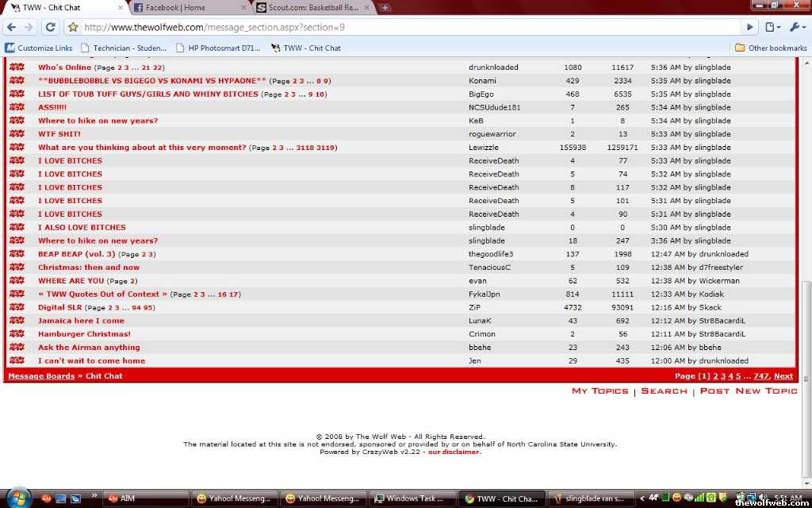Click the Windows Start orb
This screenshot has height=508, width=812.
[17, 498]
